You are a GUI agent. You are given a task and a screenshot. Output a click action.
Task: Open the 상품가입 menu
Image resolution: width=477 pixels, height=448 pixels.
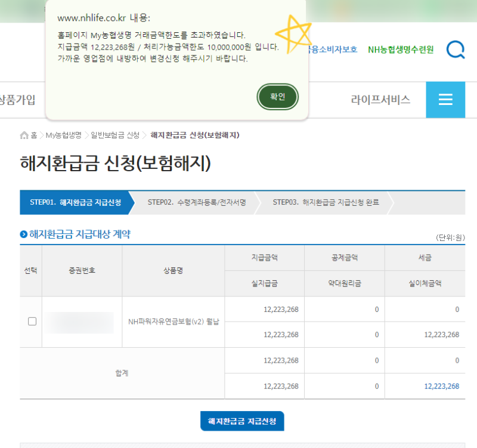[x=18, y=100]
